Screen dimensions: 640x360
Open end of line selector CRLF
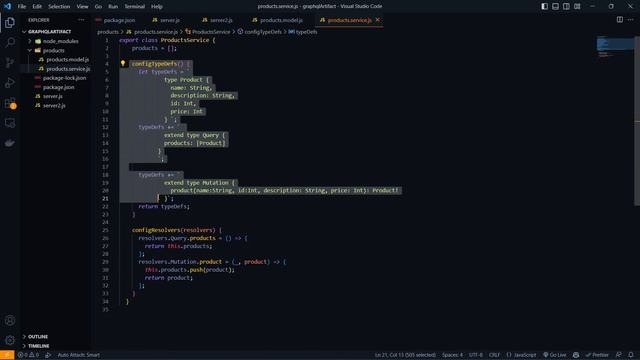494,355
